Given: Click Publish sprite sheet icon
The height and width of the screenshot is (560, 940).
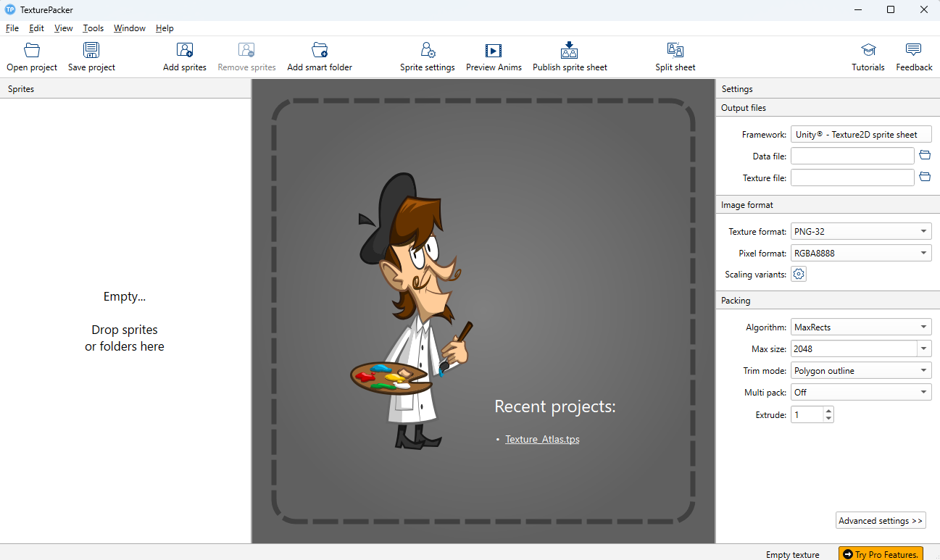Looking at the screenshot, I should [570, 50].
